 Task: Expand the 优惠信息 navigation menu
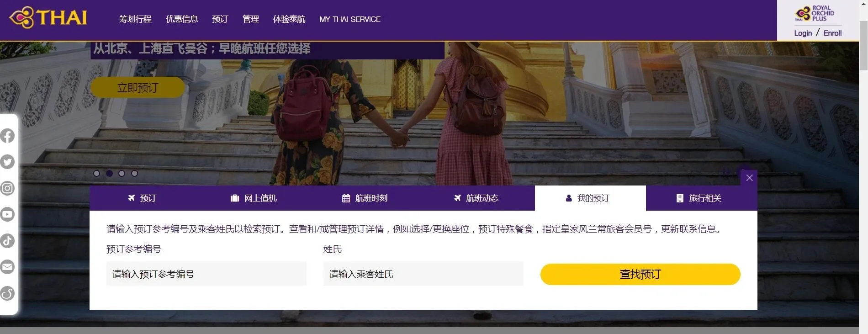click(x=182, y=19)
